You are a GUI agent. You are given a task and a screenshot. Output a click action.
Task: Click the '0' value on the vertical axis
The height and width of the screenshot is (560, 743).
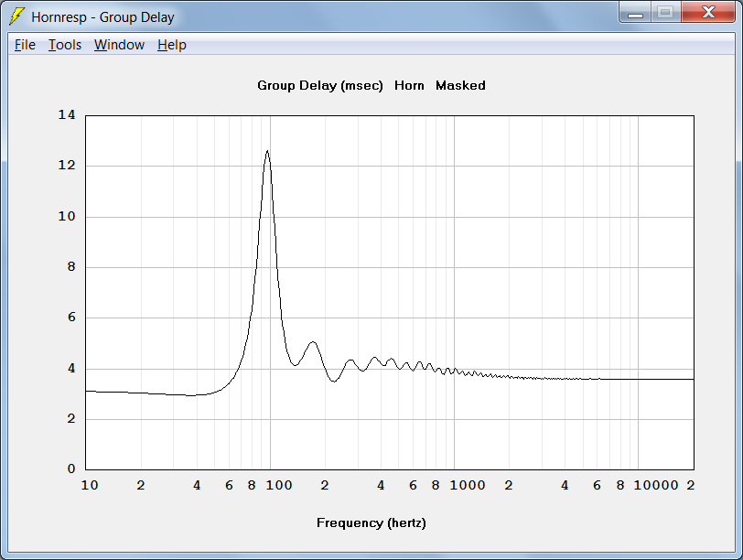71,469
